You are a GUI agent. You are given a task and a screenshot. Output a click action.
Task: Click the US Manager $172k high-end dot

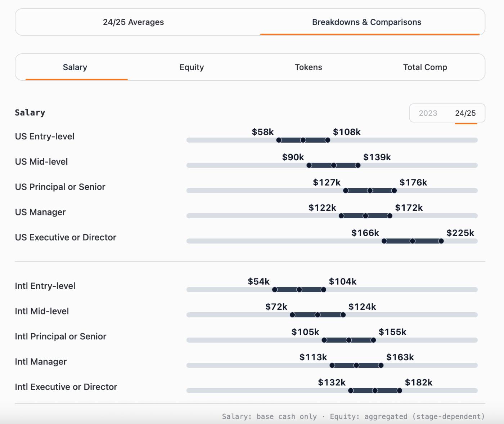coord(390,216)
